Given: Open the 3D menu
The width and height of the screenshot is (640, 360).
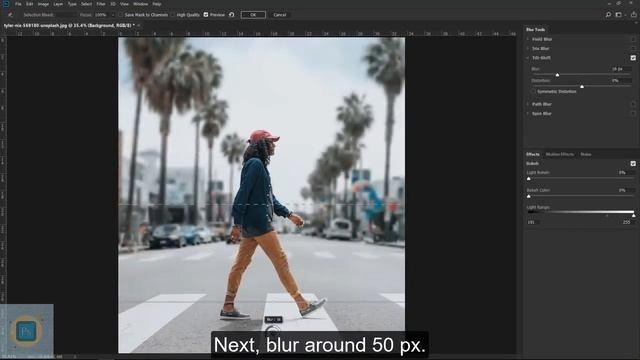Looking at the screenshot, I should (113, 4).
